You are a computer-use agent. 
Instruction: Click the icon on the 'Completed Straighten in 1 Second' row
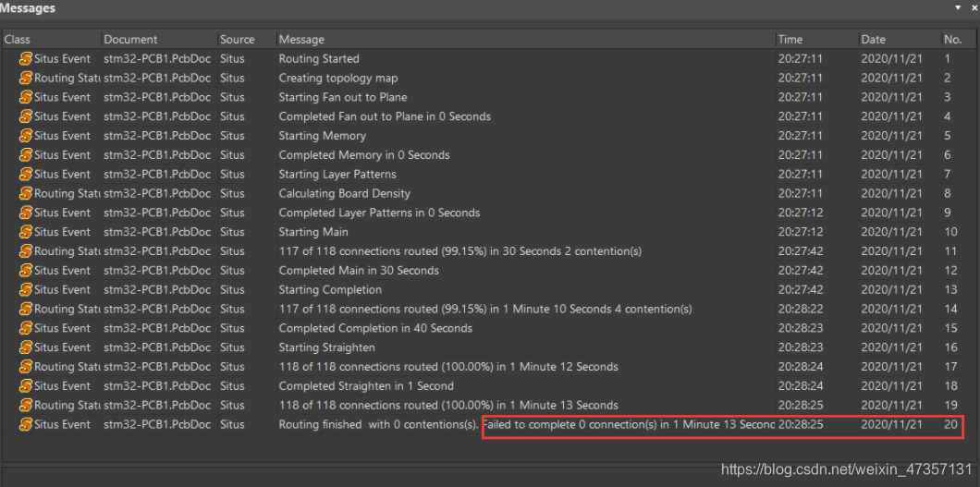point(26,386)
